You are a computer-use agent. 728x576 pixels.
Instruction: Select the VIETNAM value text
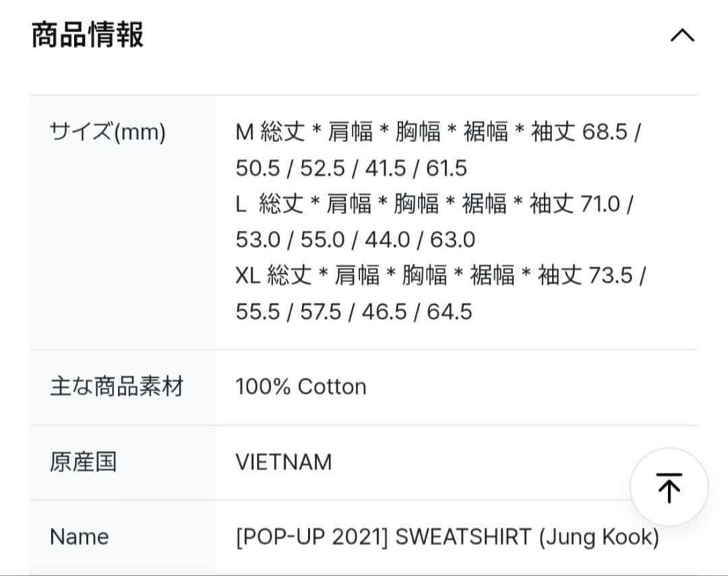[x=284, y=462]
